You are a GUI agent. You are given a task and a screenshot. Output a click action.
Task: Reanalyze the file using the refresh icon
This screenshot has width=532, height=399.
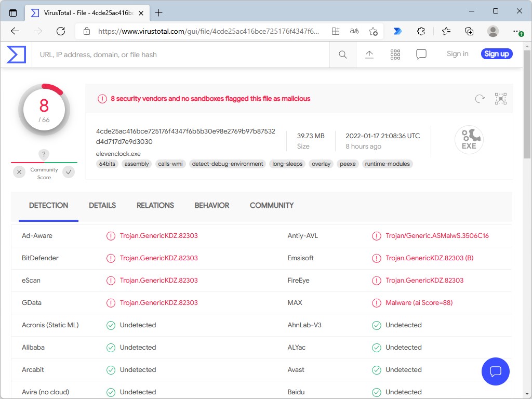coord(479,98)
